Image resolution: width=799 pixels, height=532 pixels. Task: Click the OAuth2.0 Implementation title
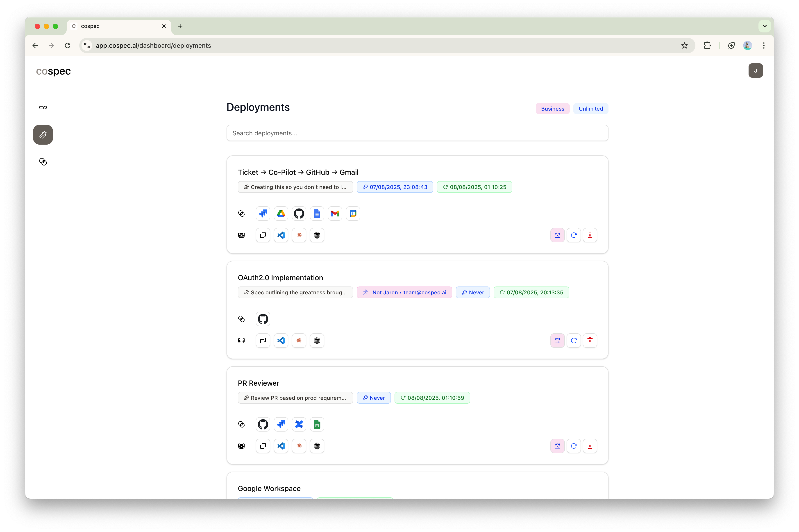click(x=280, y=277)
